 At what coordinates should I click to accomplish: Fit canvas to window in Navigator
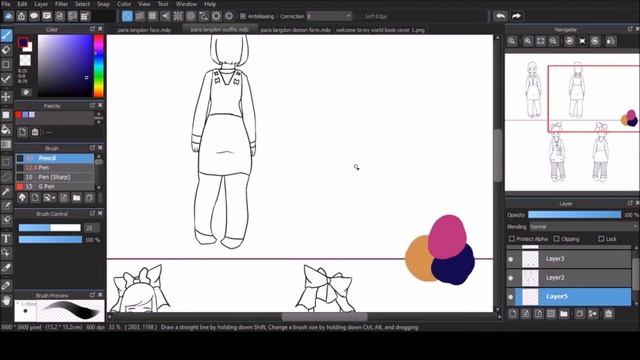pyautogui.click(x=541, y=41)
